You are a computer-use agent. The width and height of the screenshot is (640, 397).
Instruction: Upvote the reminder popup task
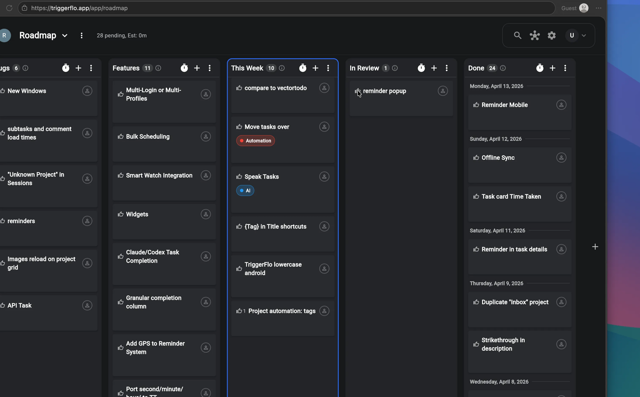[358, 91]
